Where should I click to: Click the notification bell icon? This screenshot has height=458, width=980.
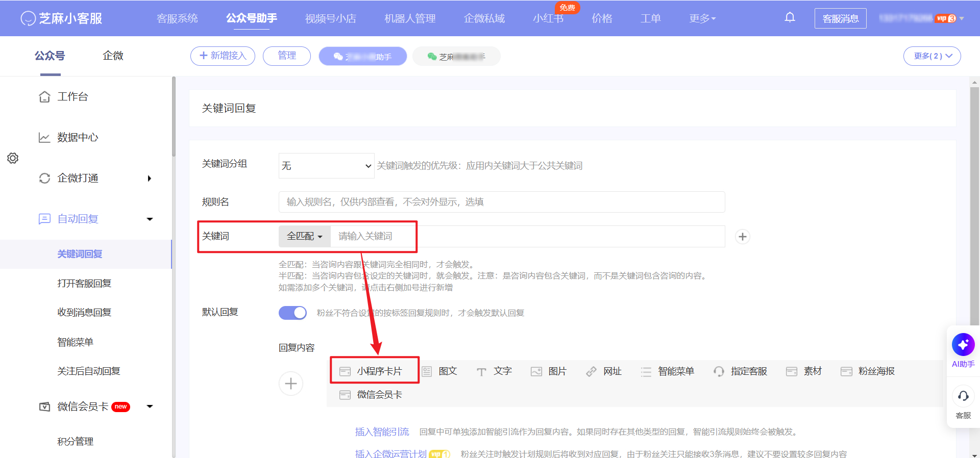point(790,18)
